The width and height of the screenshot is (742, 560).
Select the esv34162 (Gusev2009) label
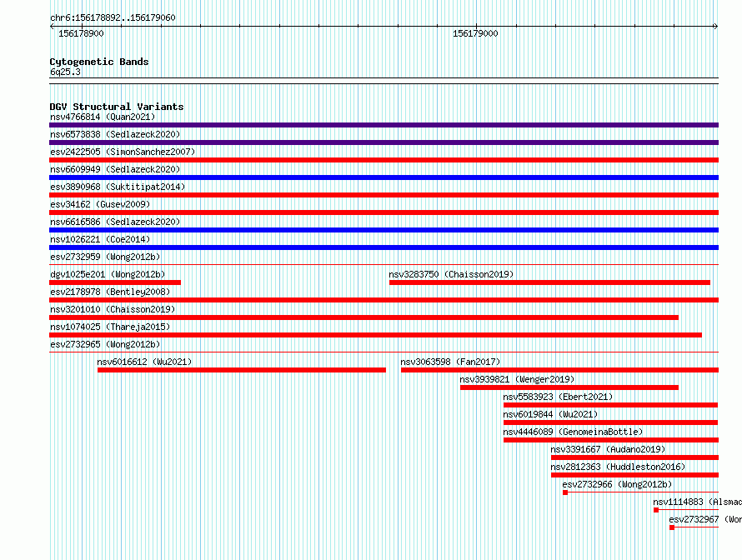pyautogui.click(x=100, y=204)
